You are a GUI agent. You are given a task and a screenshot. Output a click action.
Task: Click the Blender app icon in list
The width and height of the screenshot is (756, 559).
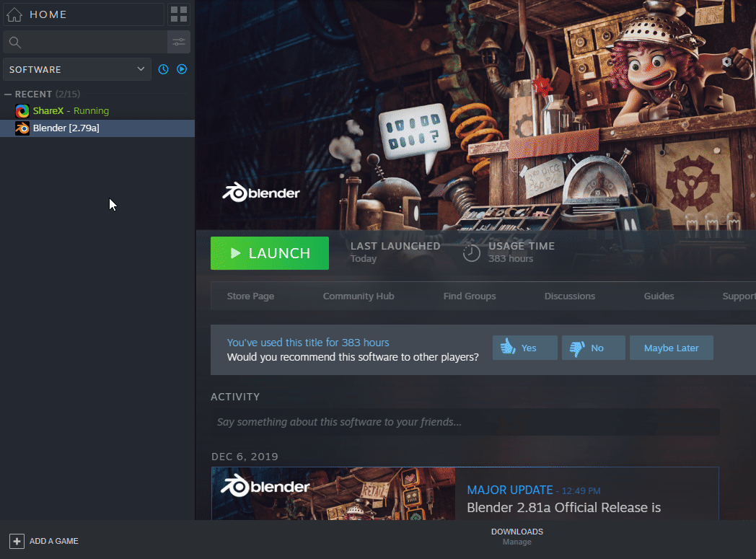pyautogui.click(x=22, y=128)
